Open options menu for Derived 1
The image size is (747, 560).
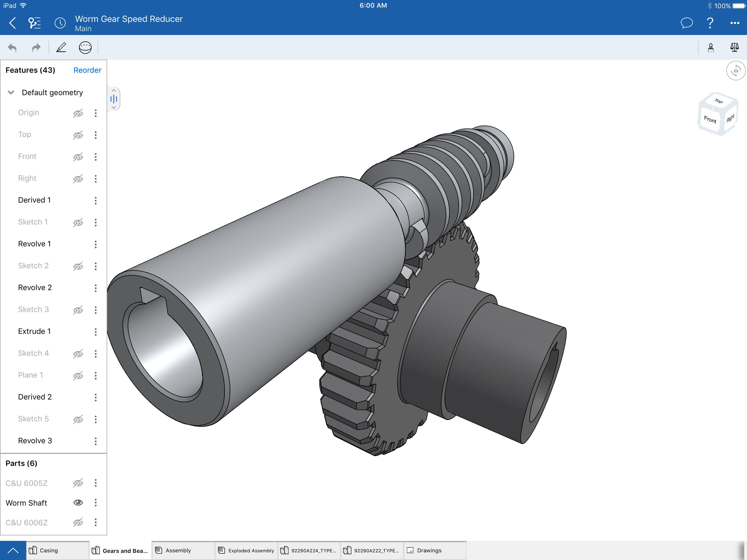point(96,201)
